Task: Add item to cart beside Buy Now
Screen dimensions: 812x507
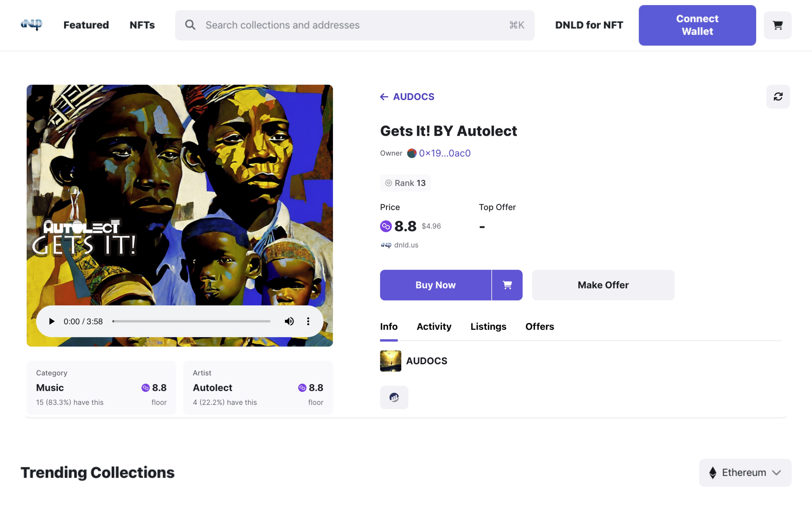Action: point(507,285)
